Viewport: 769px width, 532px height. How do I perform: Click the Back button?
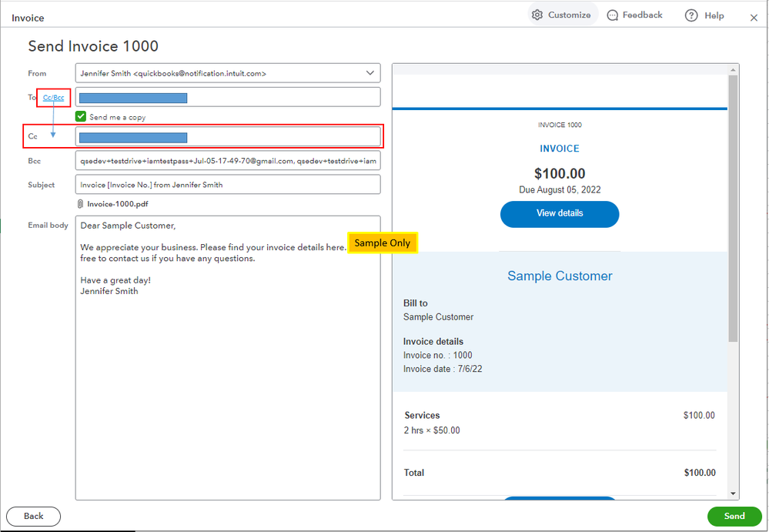(x=33, y=517)
